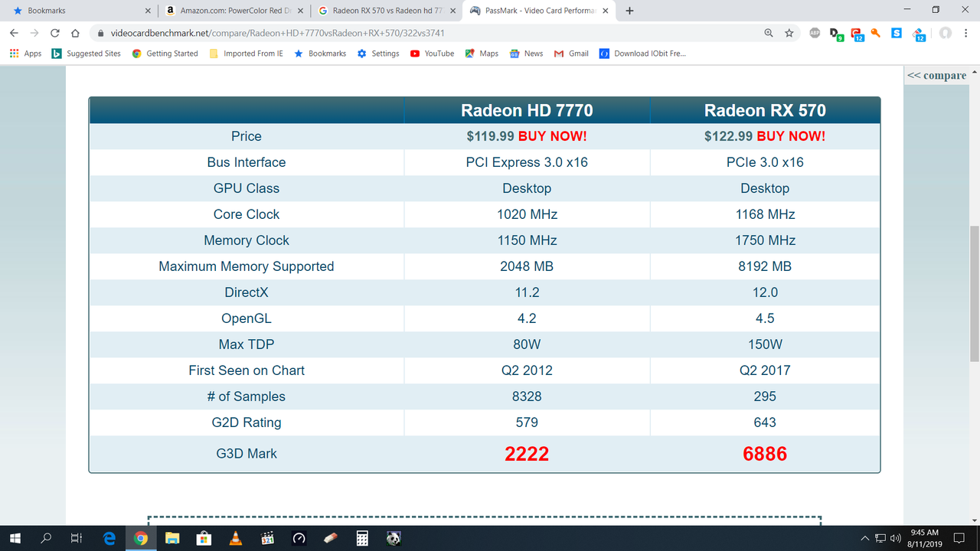Show hidden system tray icons
The image size is (980, 551).
[x=865, y=538]
